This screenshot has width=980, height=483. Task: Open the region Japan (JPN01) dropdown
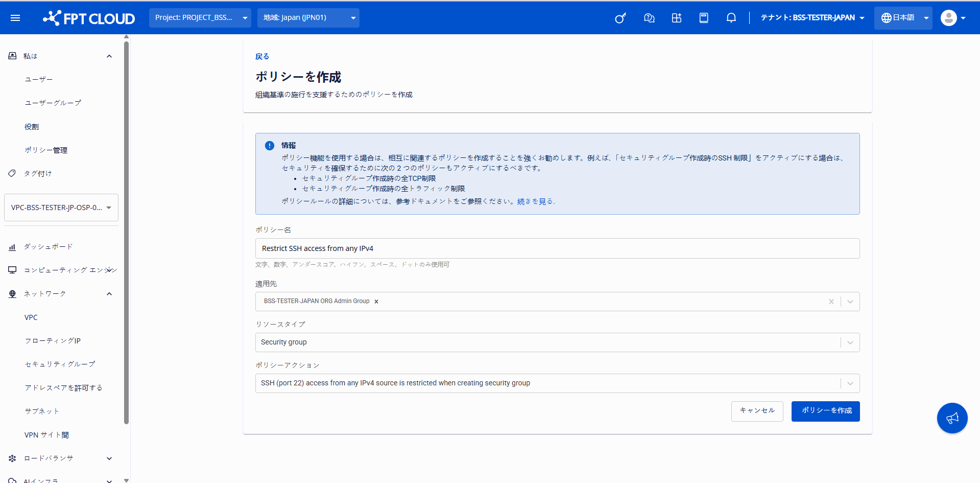tap(308, 18)
